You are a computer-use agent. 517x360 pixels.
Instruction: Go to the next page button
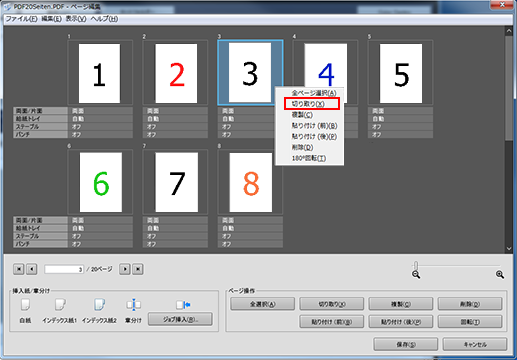coord(125,269)
